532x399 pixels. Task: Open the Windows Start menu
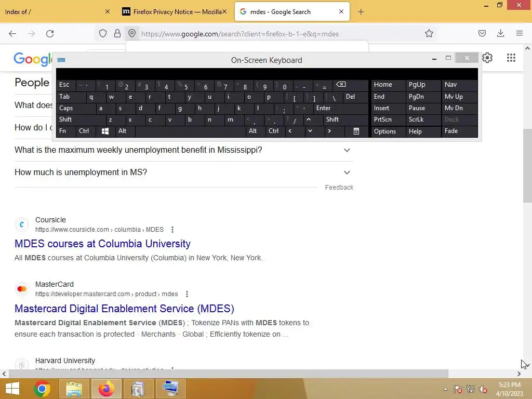12,389
